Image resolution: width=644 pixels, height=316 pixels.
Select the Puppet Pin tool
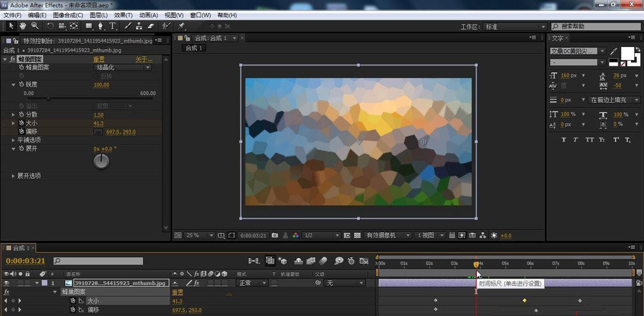coord(182,26)
